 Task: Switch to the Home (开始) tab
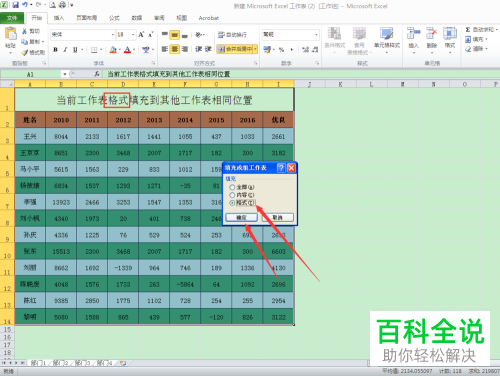click(36, 18)
